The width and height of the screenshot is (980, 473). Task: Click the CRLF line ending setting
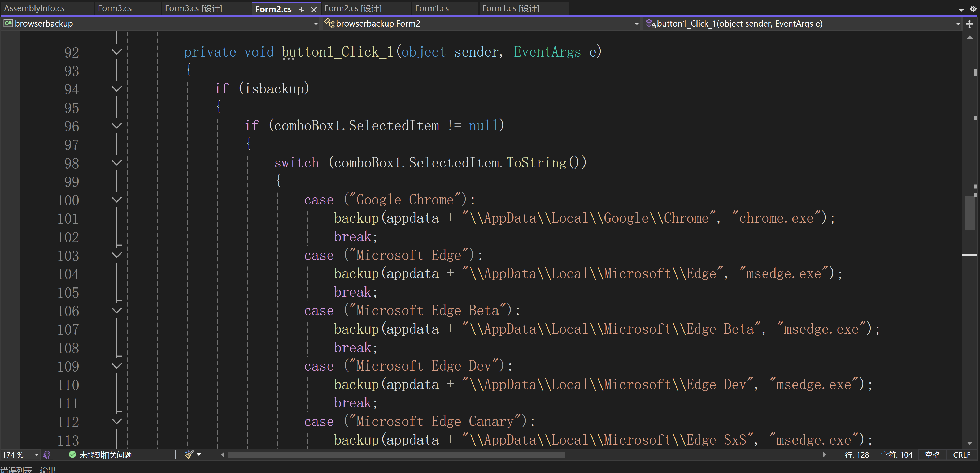961,455
